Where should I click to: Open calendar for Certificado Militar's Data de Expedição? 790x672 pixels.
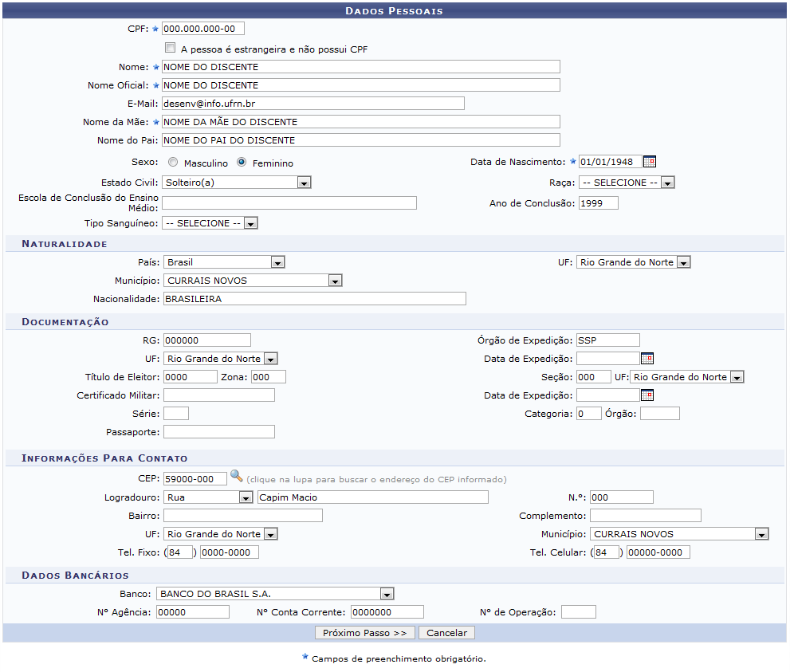(x=647, y=395)
